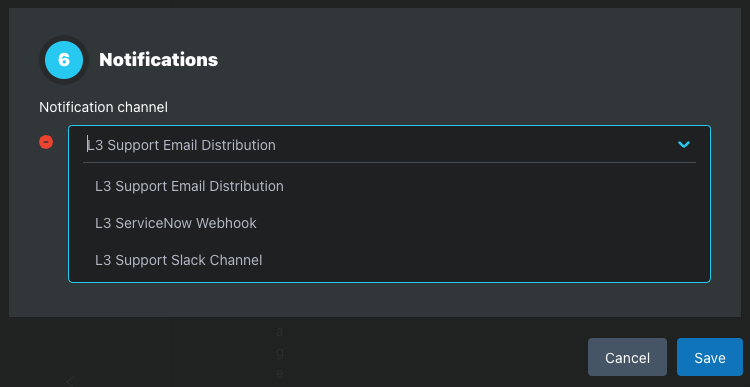Image resolution: width=750 pixels, height=387 pixels.
Task: Click blank panel area beside Notifications title
Action: [478, 60]
